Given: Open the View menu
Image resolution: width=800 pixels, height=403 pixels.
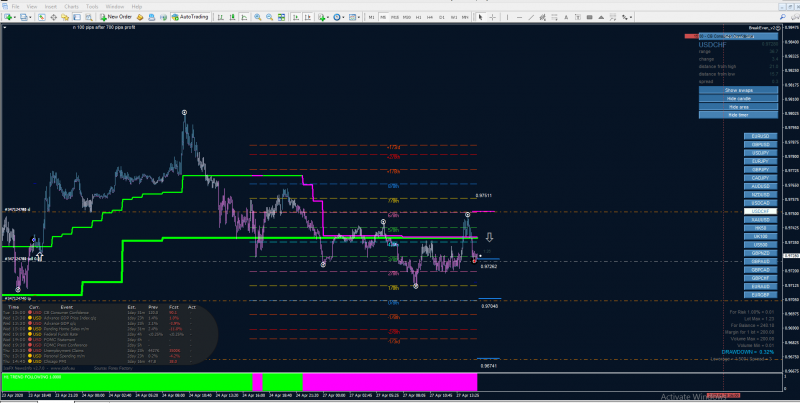Looking at the screenshot, I should point(32,7).
